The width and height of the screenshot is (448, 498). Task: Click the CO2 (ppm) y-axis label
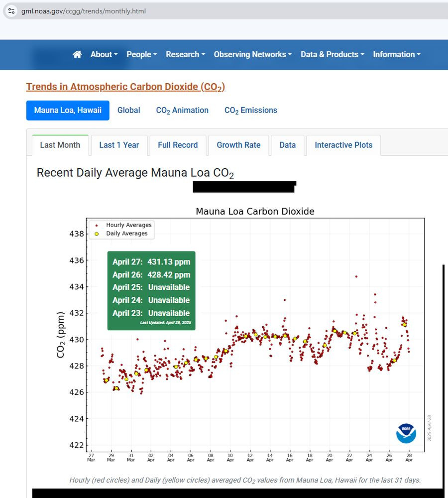(60, 335)
